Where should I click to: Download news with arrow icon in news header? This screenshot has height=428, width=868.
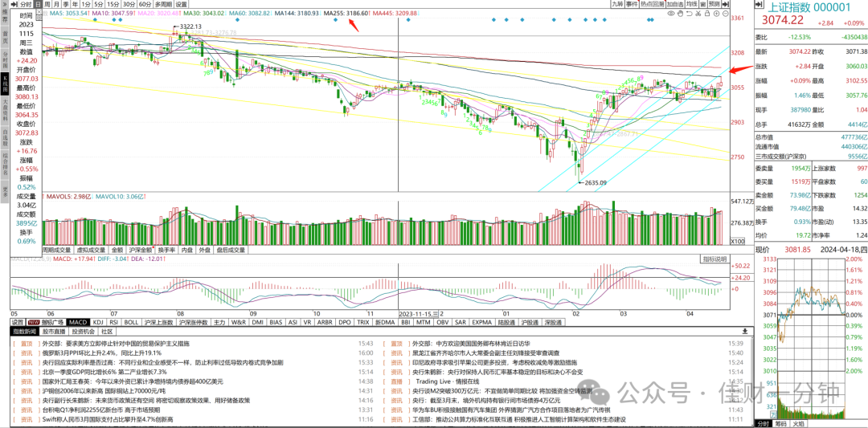click(744, 331)
